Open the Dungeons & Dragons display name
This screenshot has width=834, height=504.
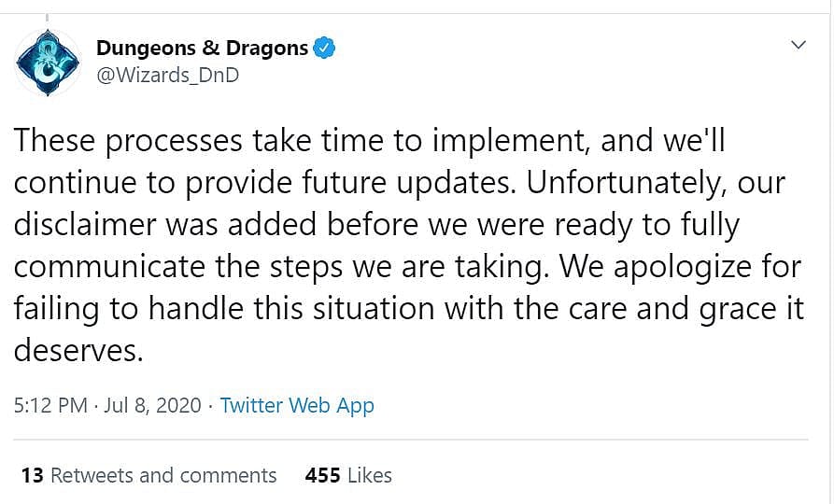point(202,48)
